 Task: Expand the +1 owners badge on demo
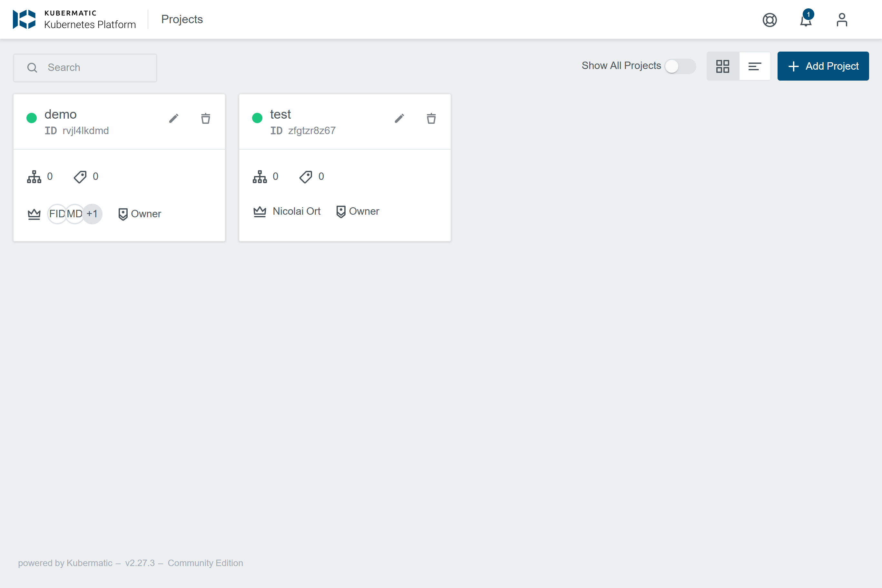click(92, 214)
